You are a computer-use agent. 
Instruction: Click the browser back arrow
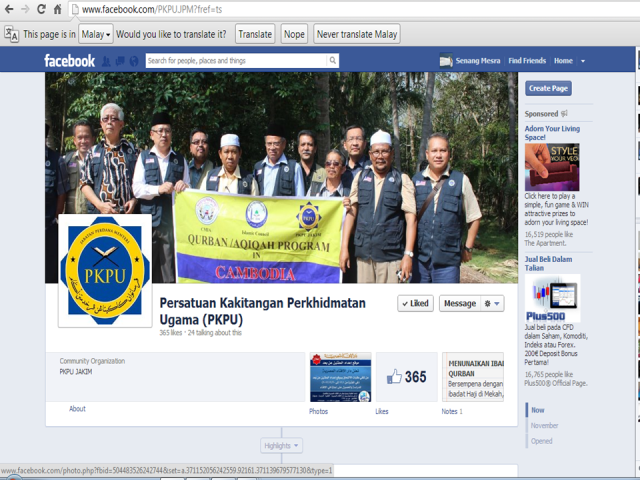point(10,9)
